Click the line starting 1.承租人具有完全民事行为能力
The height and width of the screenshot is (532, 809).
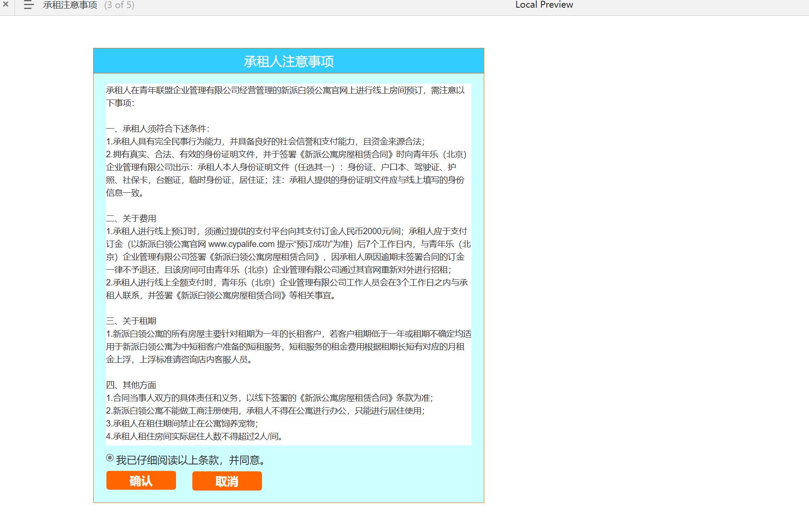pyautogui.click(x=265, y=141)
